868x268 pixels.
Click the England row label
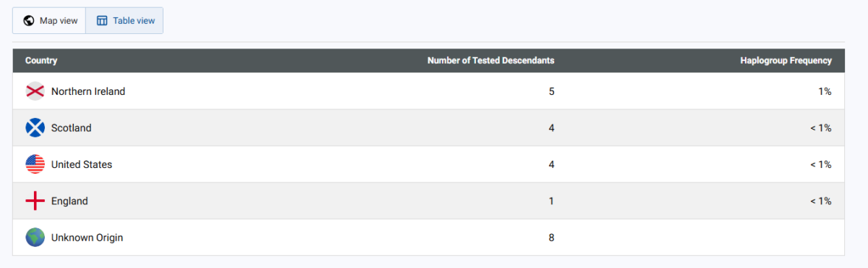coord(69,201)
